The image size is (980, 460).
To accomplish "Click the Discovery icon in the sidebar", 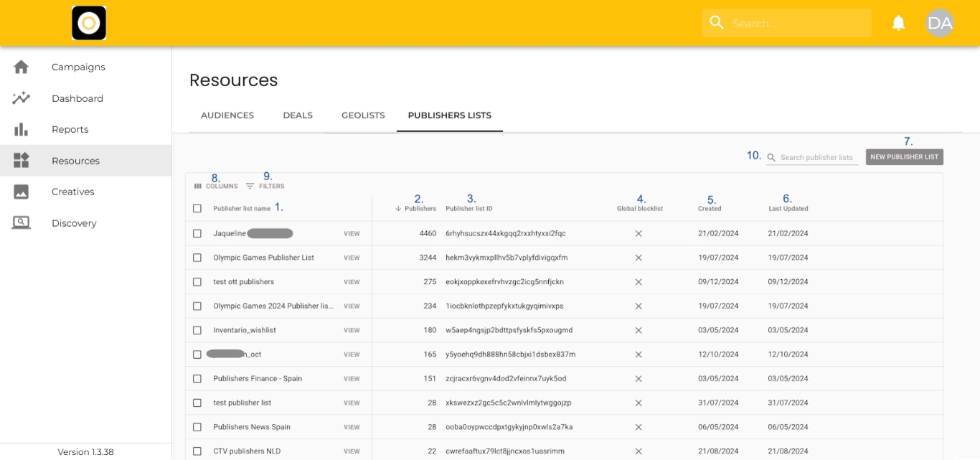I will (x=22, y=223).
